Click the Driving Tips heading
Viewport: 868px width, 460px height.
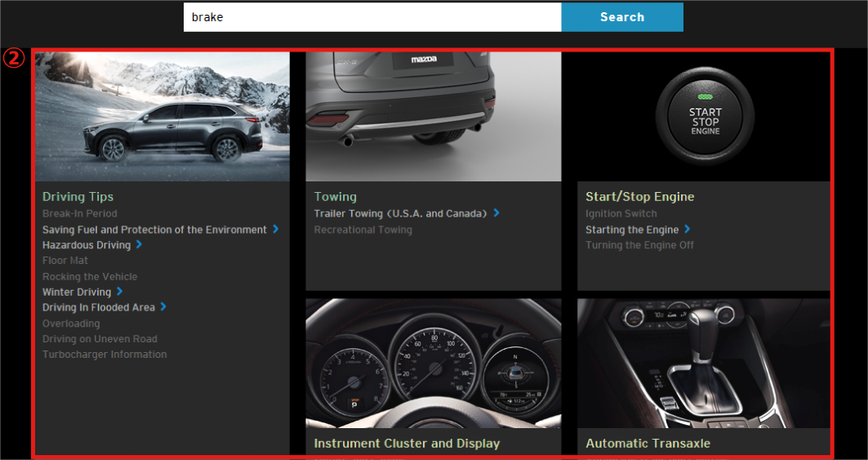click(78, 197)
